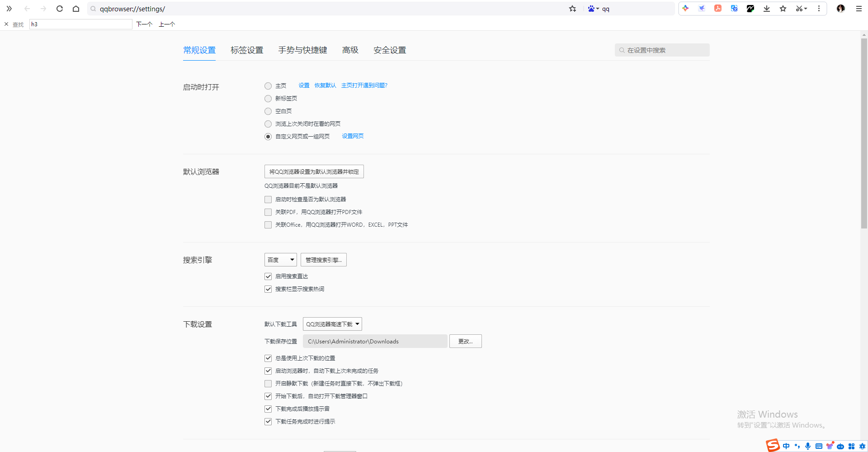Open the scissors screenshot tool dropdown
Viewport: 868px width, 452px height.
802,8
